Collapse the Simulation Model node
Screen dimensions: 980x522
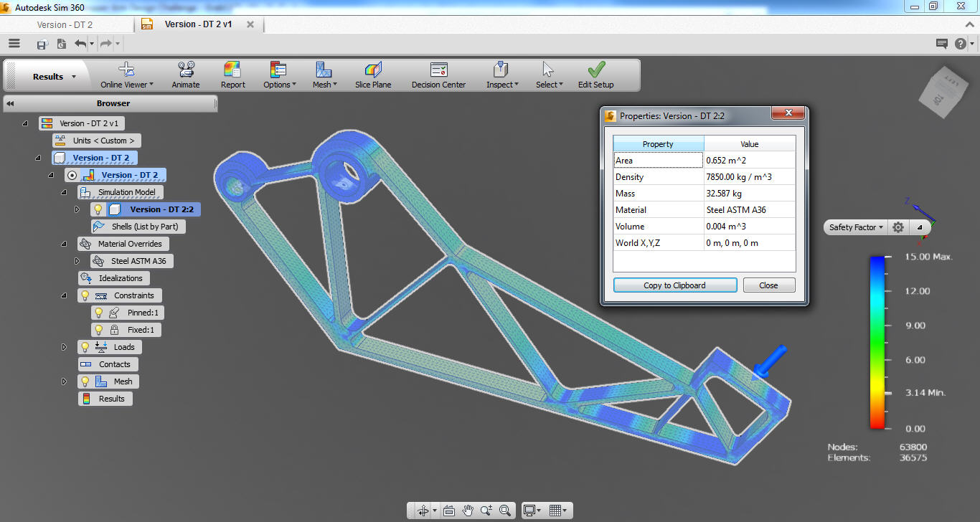click(x=64, y=192)
